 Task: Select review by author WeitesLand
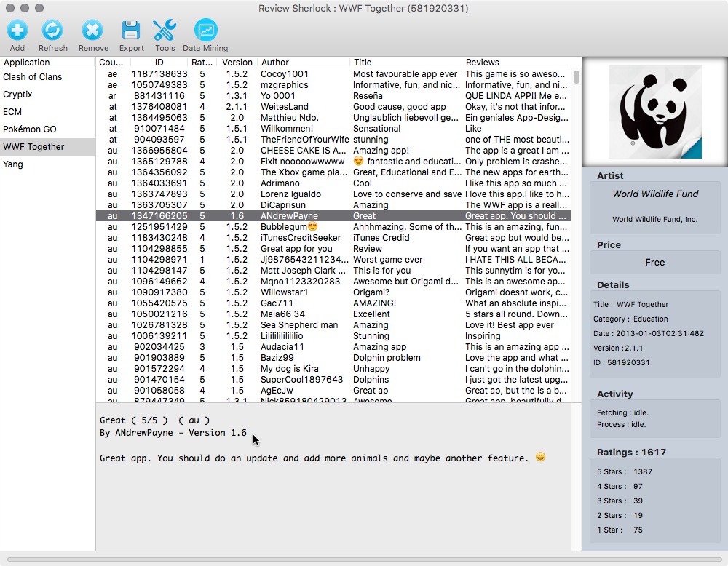(x=333, y=107)
